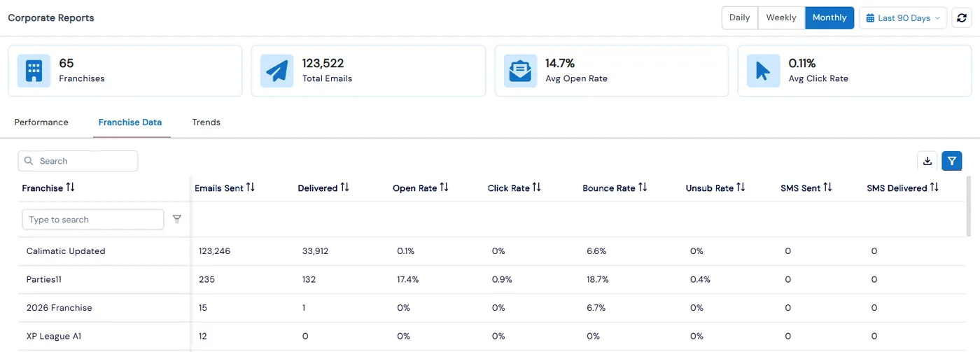The height and width of the screenshot is (352, 980).
Task: Click the Type to search franchise field
Action: tap(93, 219)
